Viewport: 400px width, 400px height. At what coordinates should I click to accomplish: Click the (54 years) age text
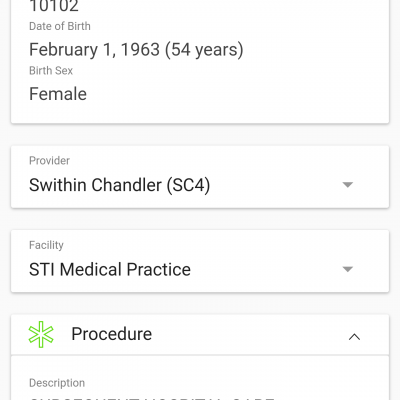[x=204, y=50]
